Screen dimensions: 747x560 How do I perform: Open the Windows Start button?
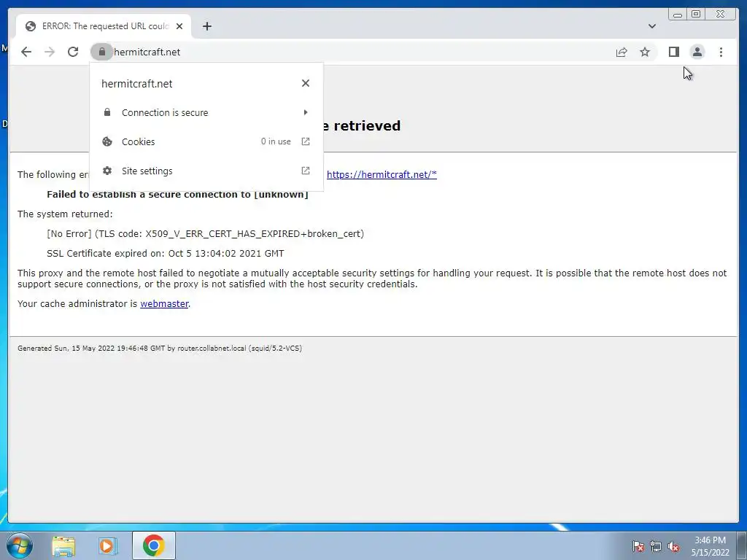19,545
